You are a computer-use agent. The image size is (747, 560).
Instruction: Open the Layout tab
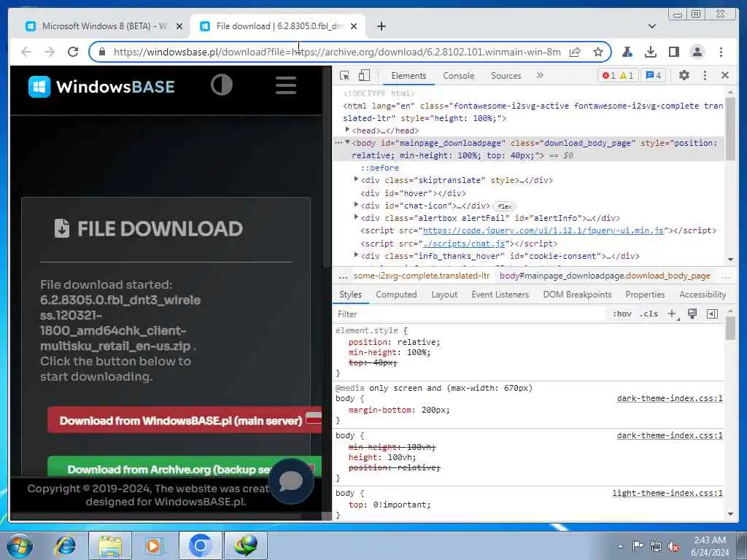444,295
